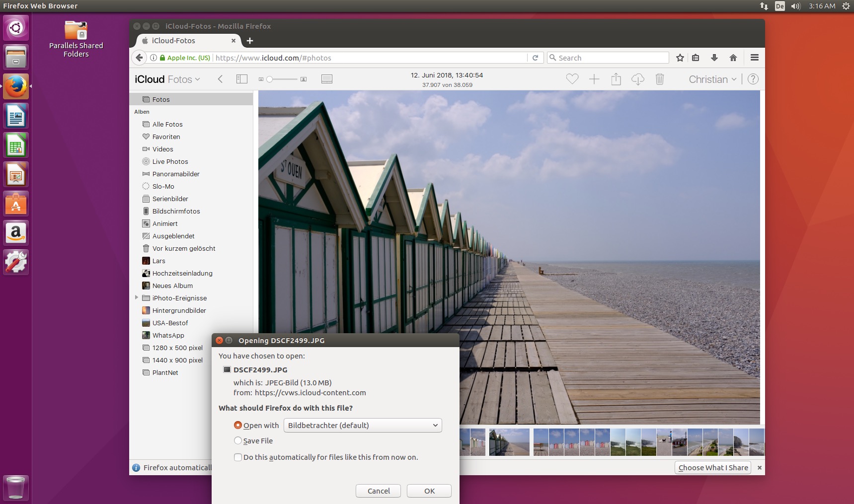Click the plus add-to-album icon

[x=594, y=79]
